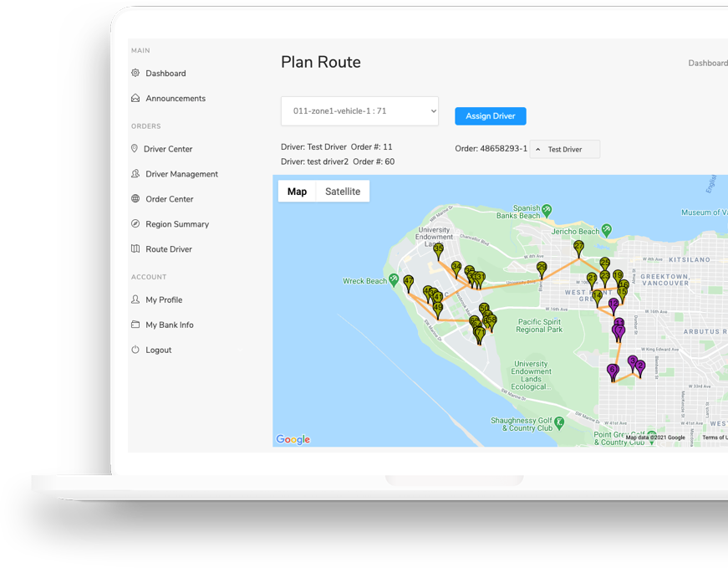Select the Map view tab
This screenshot has width=728, height=568.
[297, 192]
